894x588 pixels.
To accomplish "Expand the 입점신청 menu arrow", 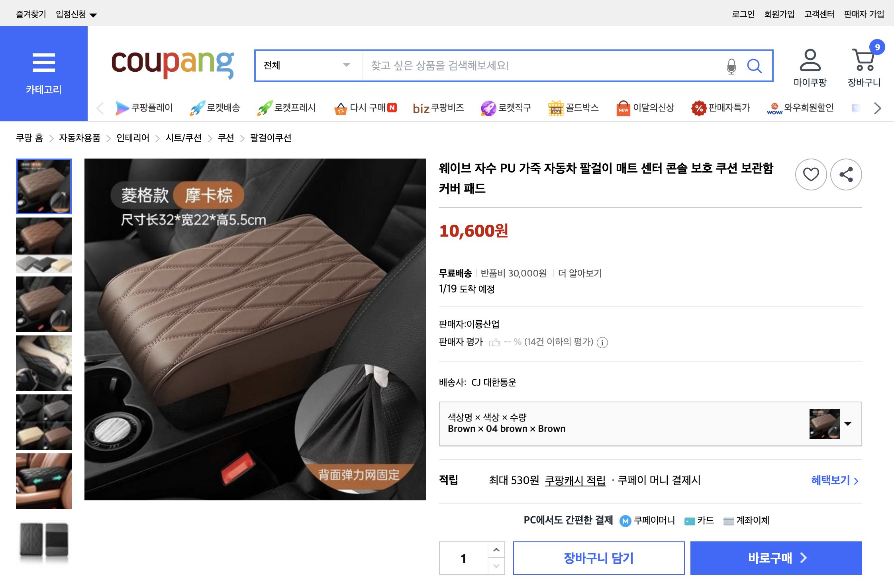I will point(93,14).
